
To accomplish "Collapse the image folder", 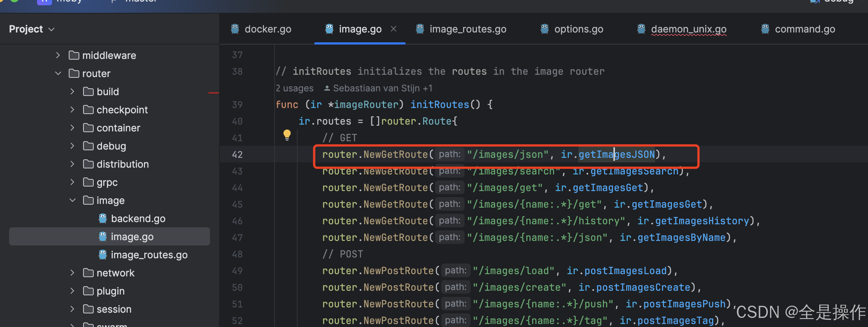I will [x=72, y=200].
